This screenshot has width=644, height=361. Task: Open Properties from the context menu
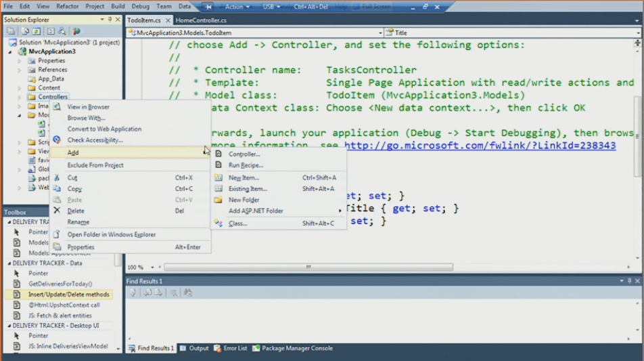coord(80,247)
